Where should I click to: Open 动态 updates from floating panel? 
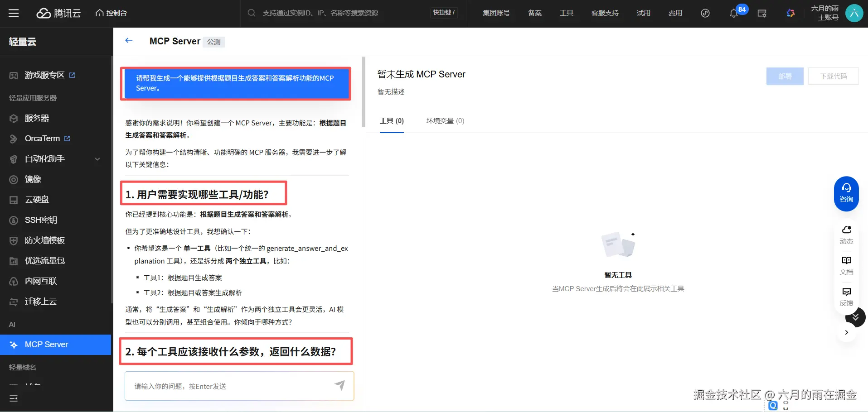[x=846, y=235]
